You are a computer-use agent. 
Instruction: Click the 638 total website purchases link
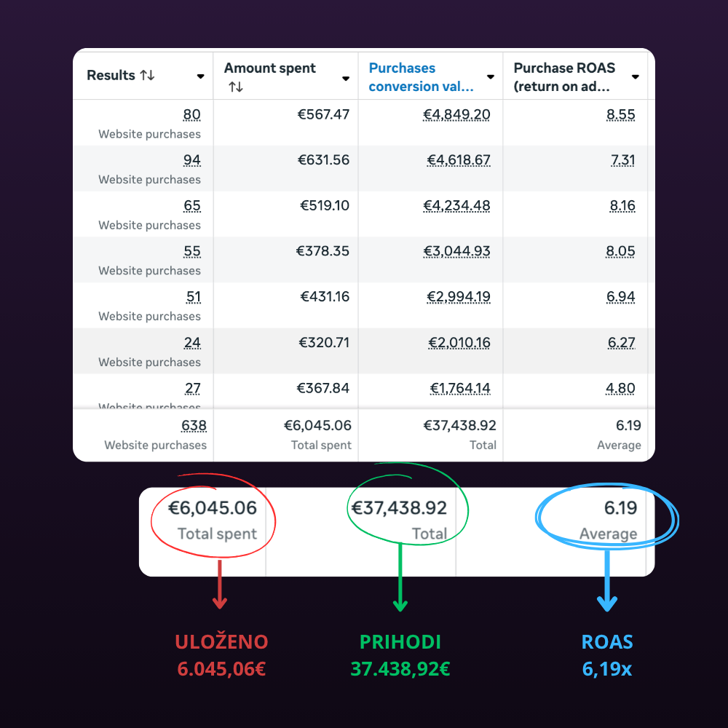[194, 426]
